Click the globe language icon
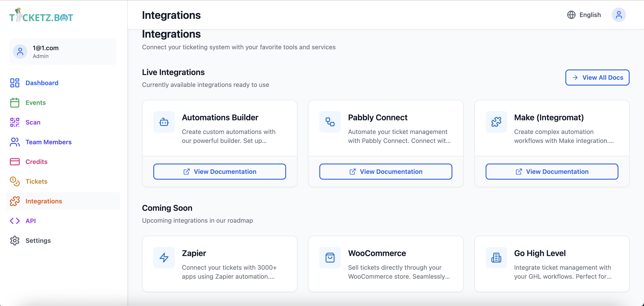Viewport: 644px width, 306px height. pyautogui.click(x=571, y=15)
